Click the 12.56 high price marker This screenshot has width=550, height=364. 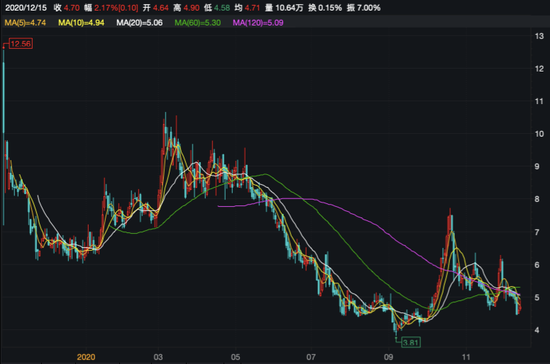click(x=21, y=44)
